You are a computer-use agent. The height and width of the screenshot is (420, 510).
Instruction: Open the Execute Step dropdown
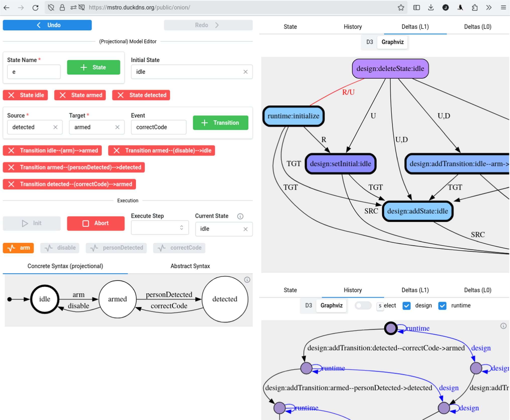pos(160,228)
